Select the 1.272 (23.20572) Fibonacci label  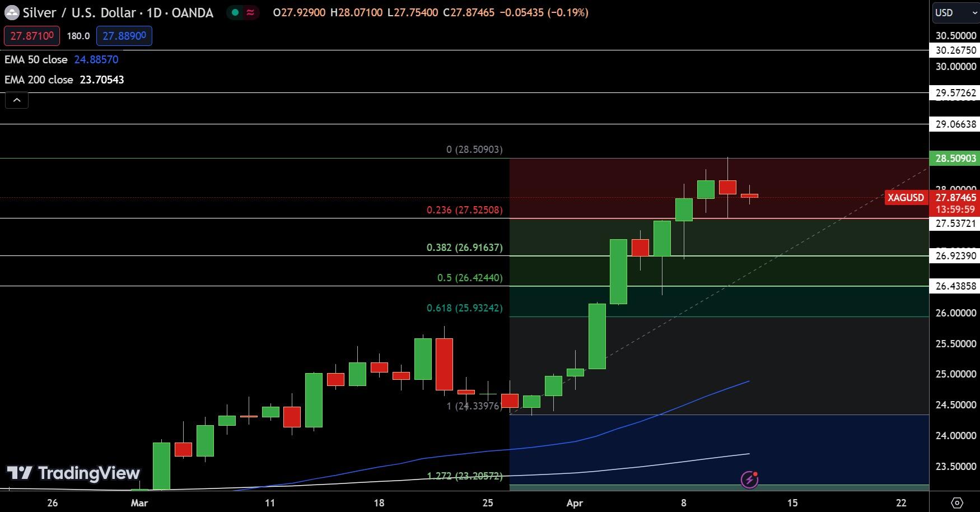[465, 476]
